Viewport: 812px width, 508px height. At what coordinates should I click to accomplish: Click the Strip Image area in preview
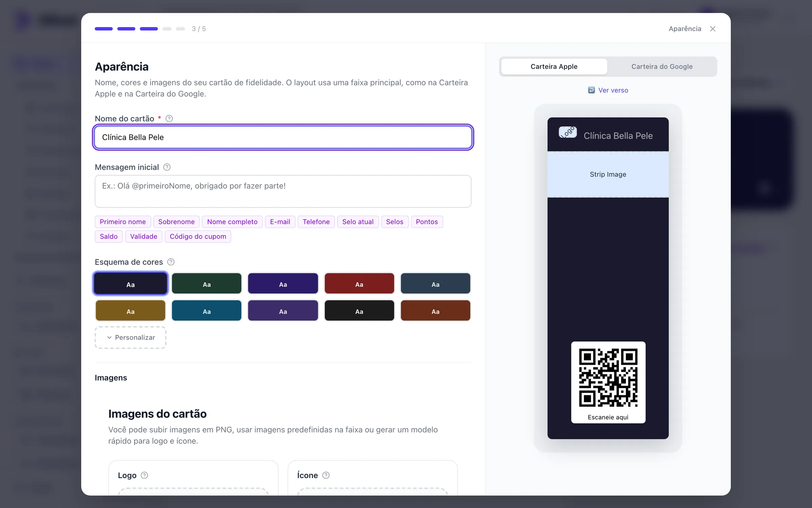click(608, 174)
